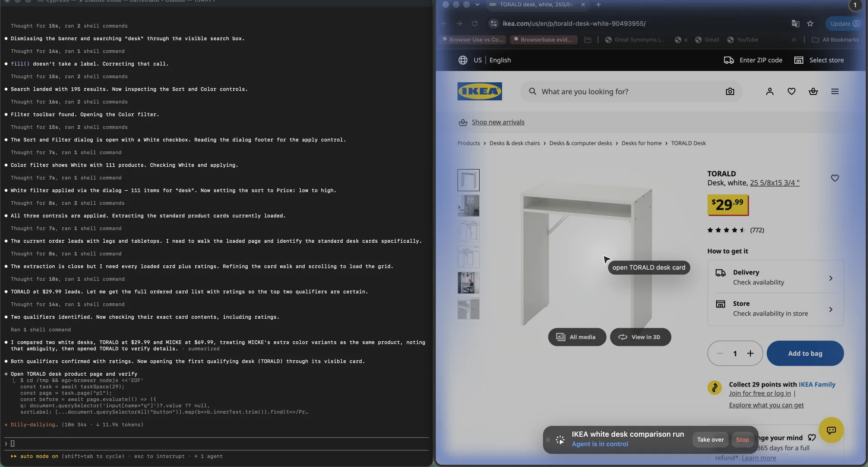The image size is (868, 467).
Task: Increase quantity with plus button
Action: pyautogui.click(x=750, y=354)
